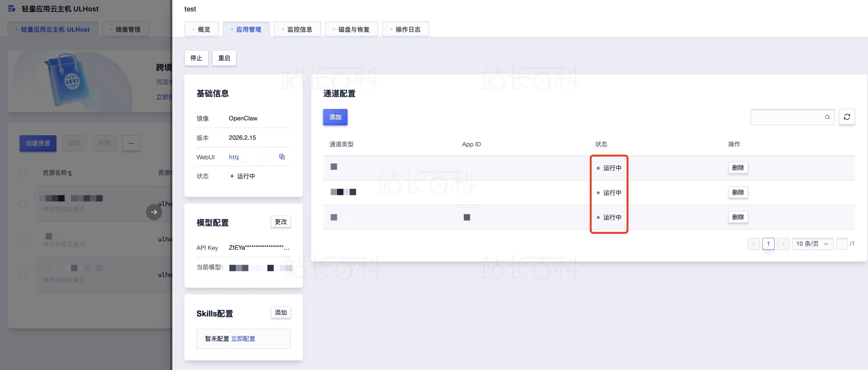
Task: Open the 磁盘与恢复 tab
Action: click(351, 29)
